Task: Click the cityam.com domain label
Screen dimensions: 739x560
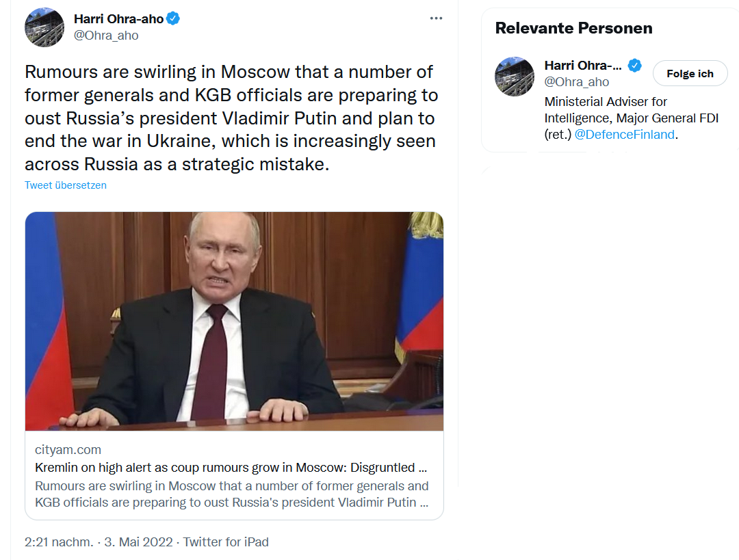Action: coord(68,450)
